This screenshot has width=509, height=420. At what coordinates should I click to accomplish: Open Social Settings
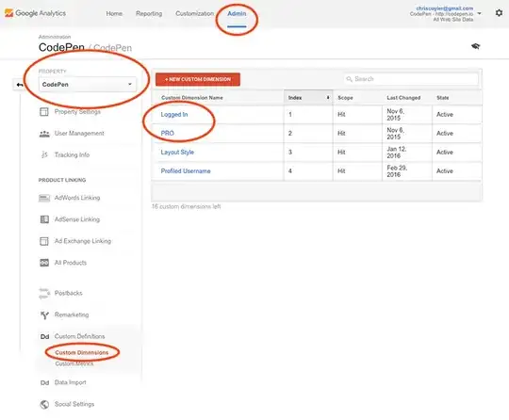click(74, 404)
